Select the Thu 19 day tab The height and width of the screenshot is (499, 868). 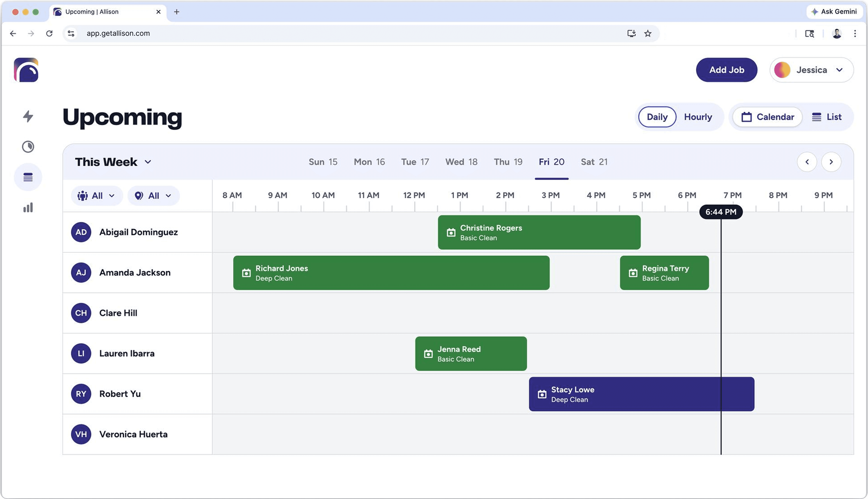tap(508, 162)
